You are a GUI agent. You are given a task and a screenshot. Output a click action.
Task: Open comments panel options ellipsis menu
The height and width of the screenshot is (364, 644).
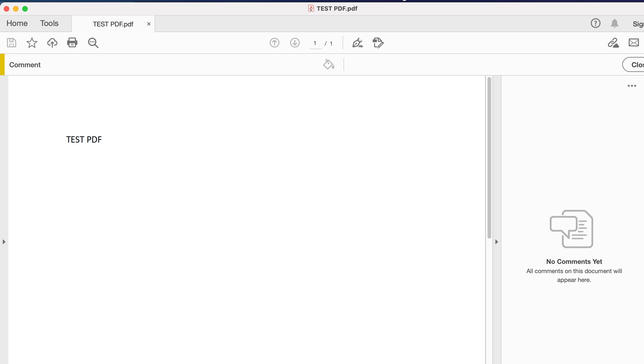tap(632, 86)
